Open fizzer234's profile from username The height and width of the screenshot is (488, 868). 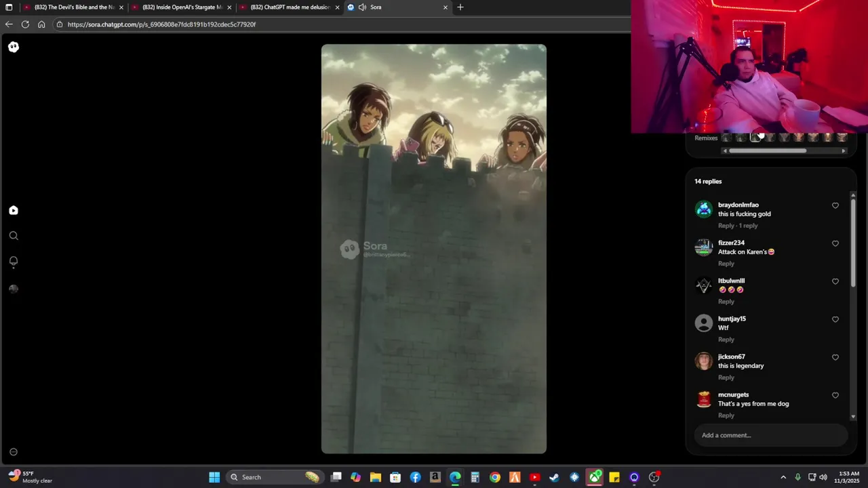click(x=731, y=243)
